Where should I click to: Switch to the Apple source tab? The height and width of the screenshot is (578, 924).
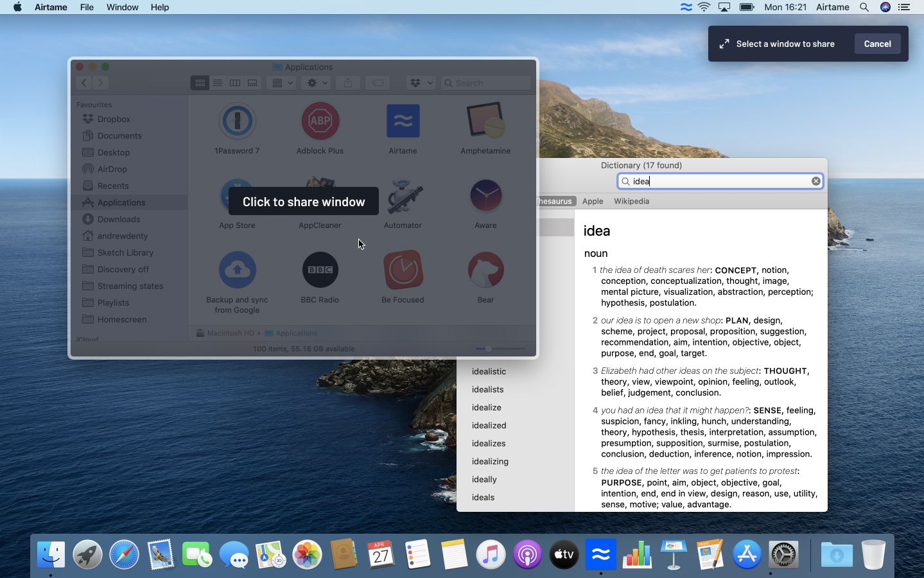point(593,201)
